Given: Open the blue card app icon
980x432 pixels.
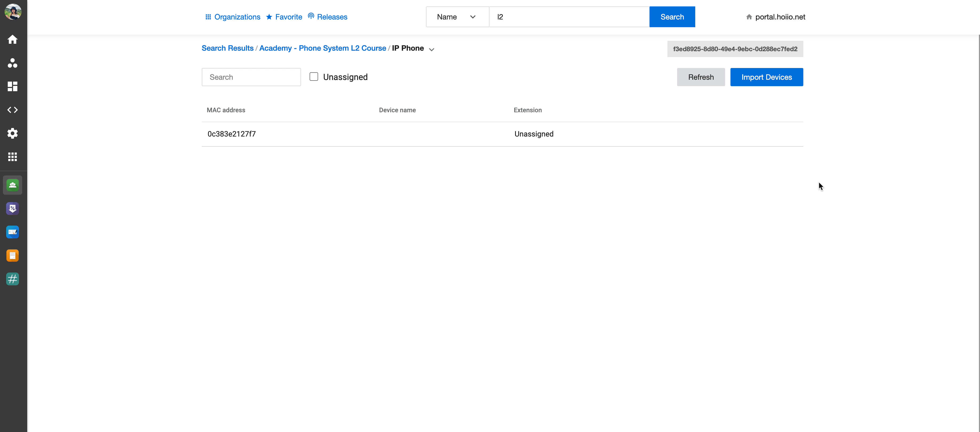Looking at the screenshot, I should tap(13, 232).
